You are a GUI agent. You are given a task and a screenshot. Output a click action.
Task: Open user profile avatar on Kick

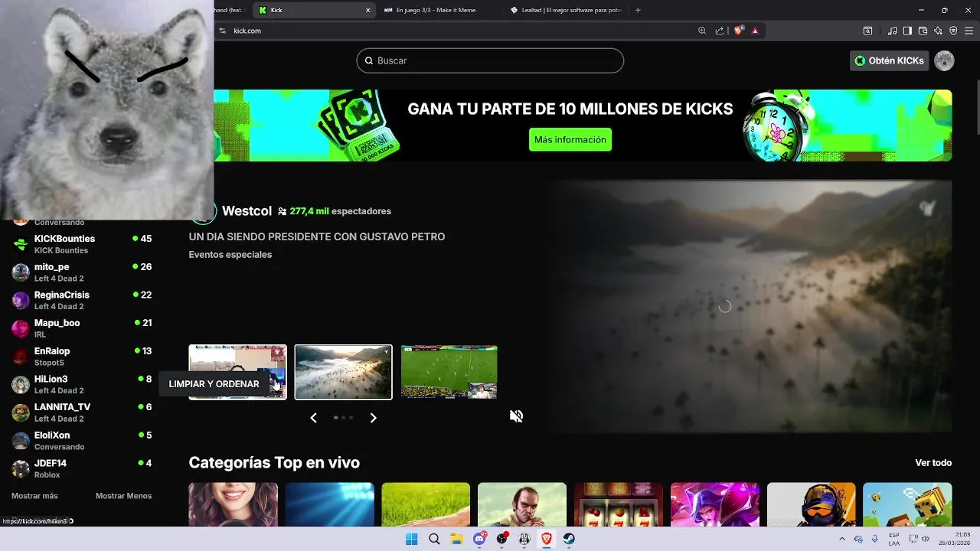[x=944, y=60]
